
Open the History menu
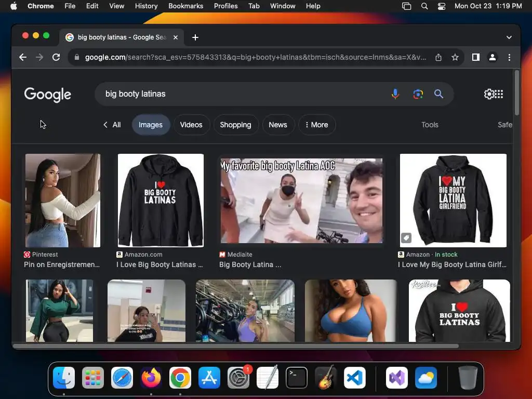click(x=146, y=6)
